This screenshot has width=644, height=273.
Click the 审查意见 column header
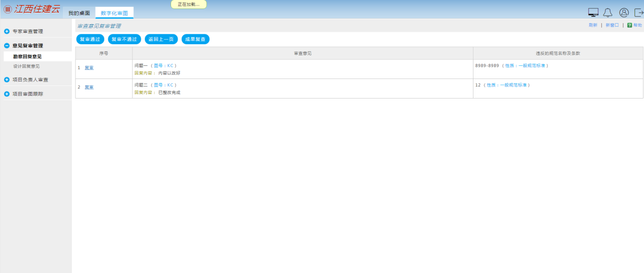click(302, 53)
